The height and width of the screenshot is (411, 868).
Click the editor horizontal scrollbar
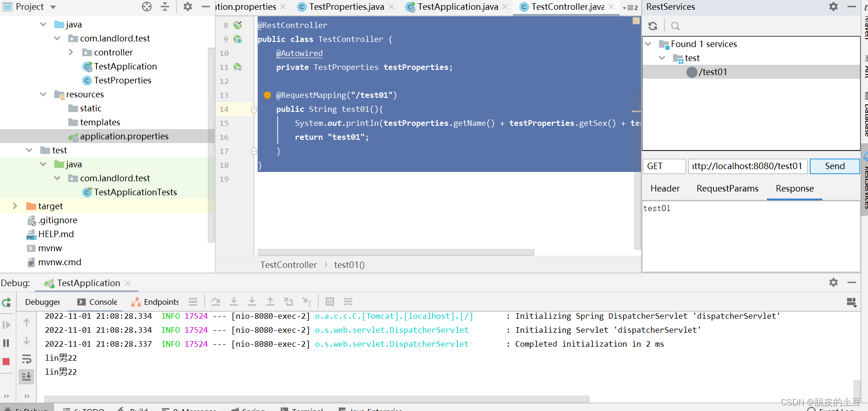click(x=396, y=252)
